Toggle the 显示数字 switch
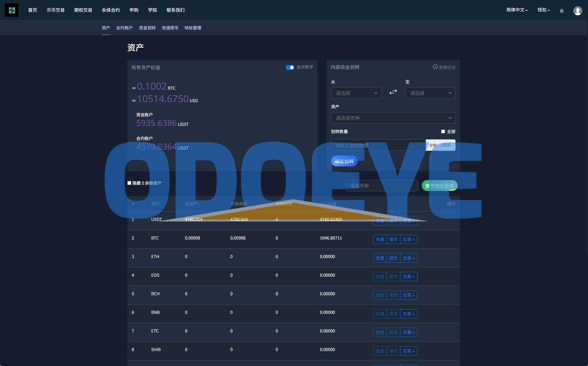This screenshot has height=366, width=588. 290,67
